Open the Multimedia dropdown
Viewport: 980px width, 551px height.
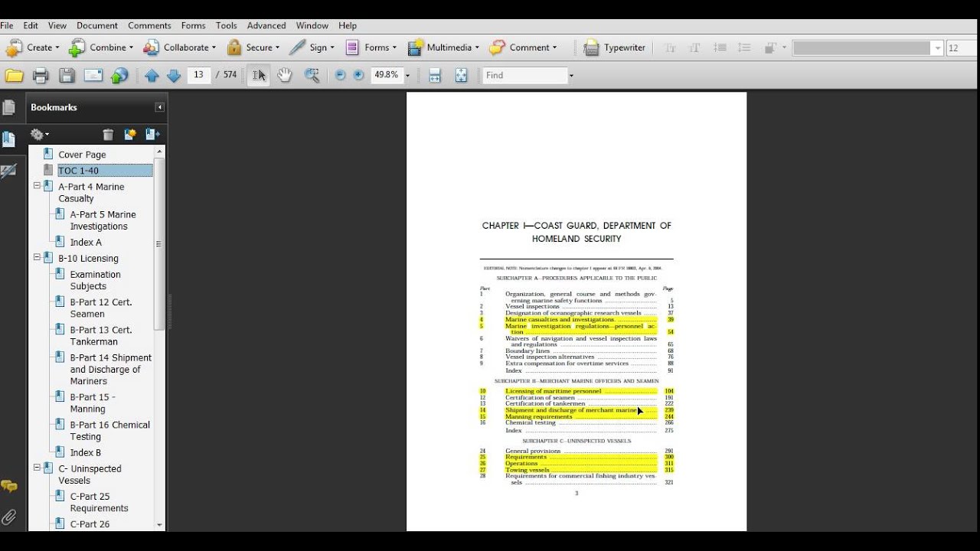tap(443, 47)
